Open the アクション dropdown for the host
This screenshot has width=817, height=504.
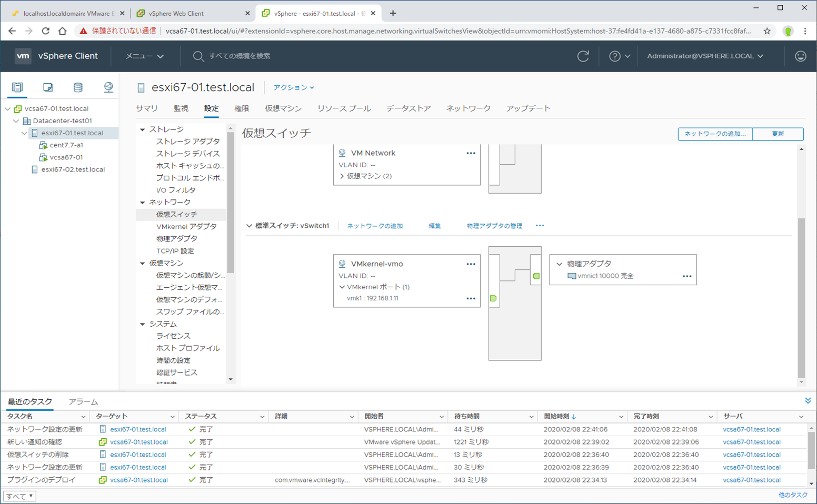[x=294, y=87]
